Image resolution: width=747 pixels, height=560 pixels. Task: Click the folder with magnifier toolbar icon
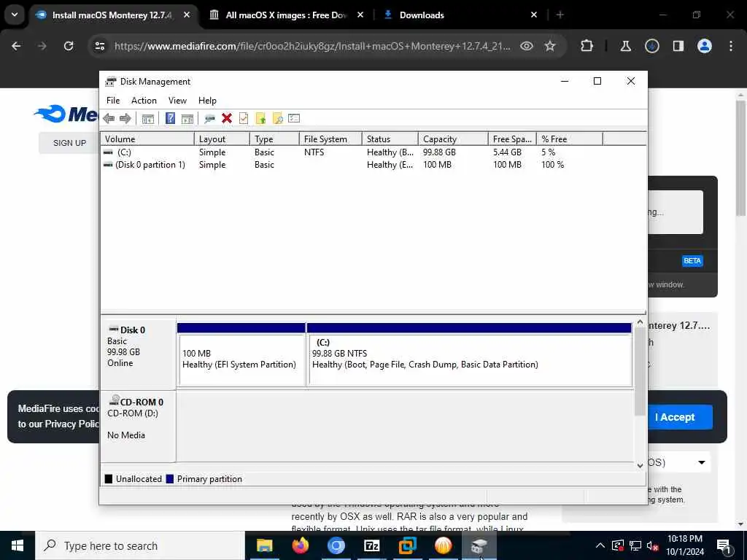tap(277, 119)
